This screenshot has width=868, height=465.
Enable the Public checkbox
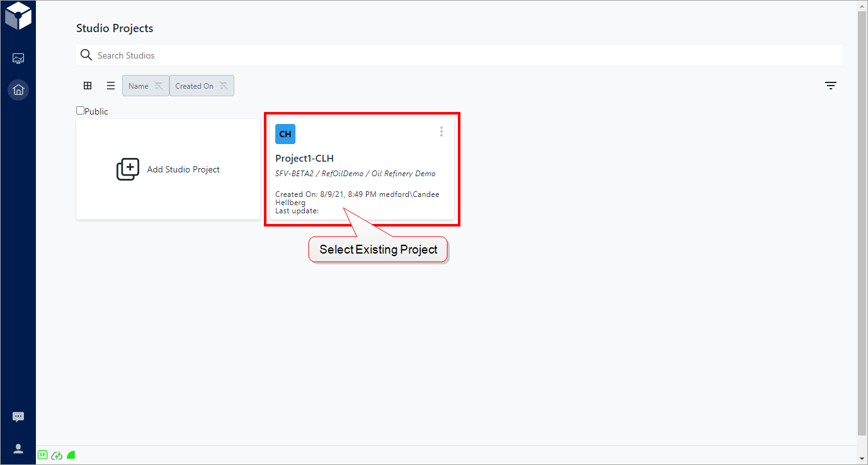pos(80,111)
